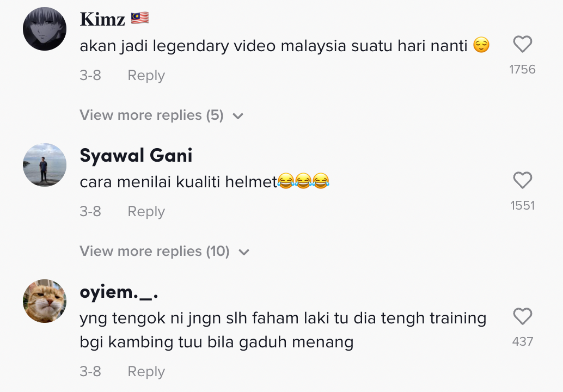563x392 pixels.
Task: Reply to Syawal Gani's comment
Action: 146,211
